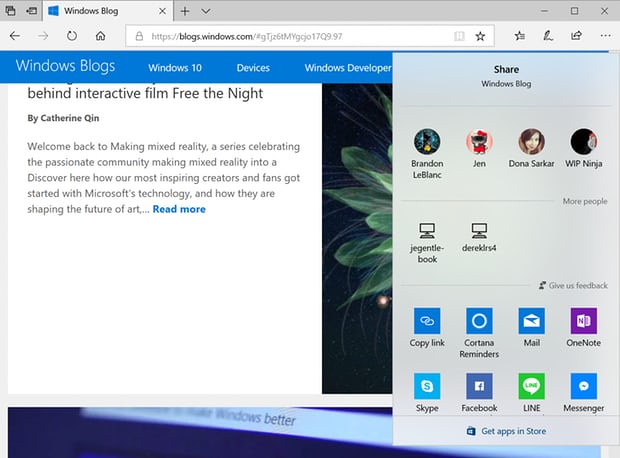The height and width of the screenshot is (458, 620).
Task: Share the page using Mail
Action: tap(531, 321)
